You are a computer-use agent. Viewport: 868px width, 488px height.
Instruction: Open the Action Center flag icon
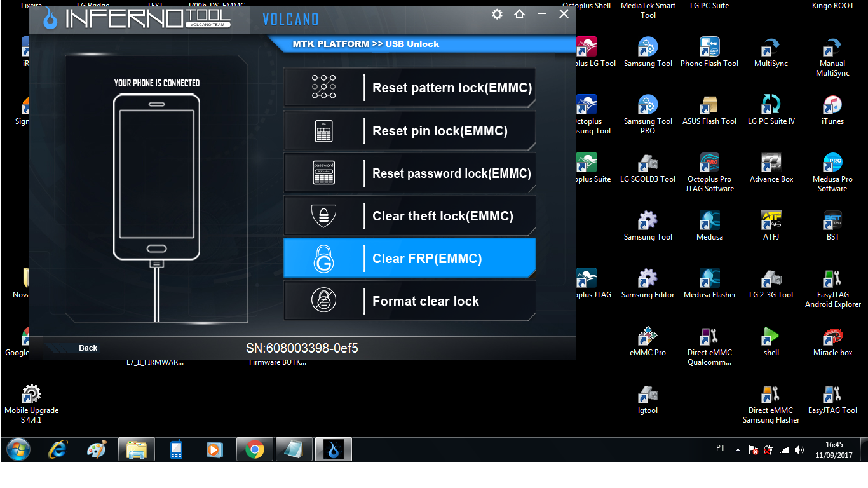(754, 450)
